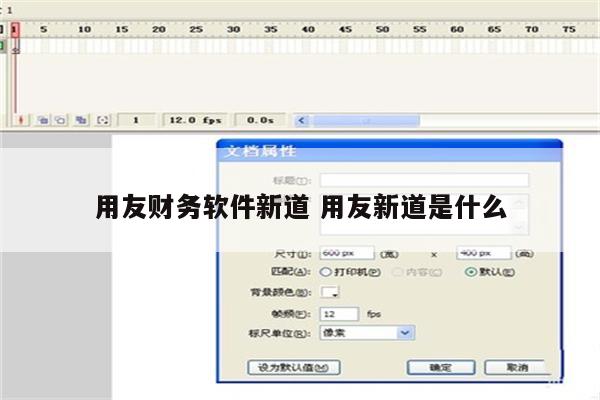The image size is (600, 400).
Task: Select the 打印机 match radio button
Action: coord(326,272)
